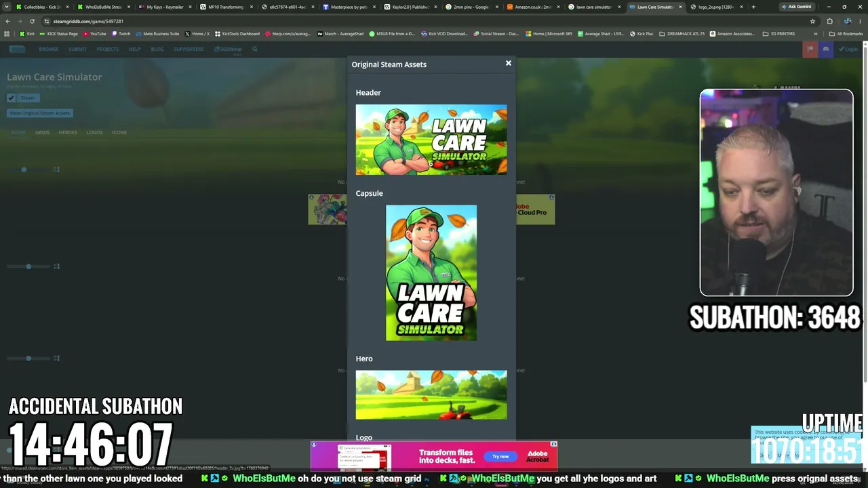Open the Home | Microsoft 365 bookmark
Image resolution: width=868 pixels, height=488 pixels.
tap(549, 34)
